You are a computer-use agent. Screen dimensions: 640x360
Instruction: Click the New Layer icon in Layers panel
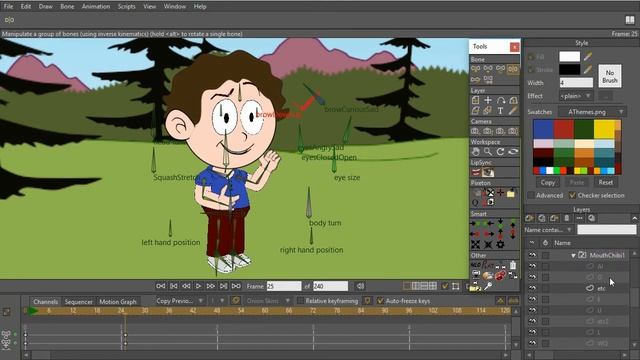point(529,218)
